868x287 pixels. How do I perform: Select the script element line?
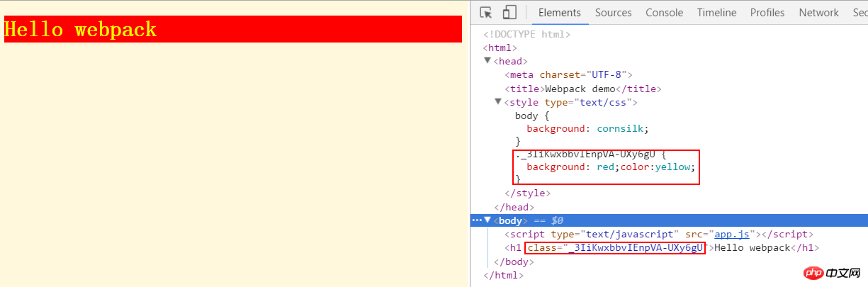click(659, 235)
